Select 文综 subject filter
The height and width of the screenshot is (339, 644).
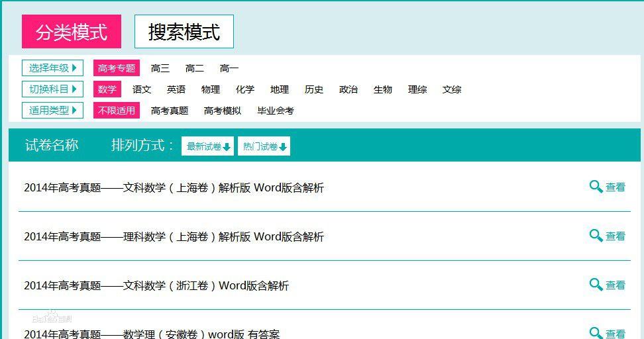click(x=452, y=89)
